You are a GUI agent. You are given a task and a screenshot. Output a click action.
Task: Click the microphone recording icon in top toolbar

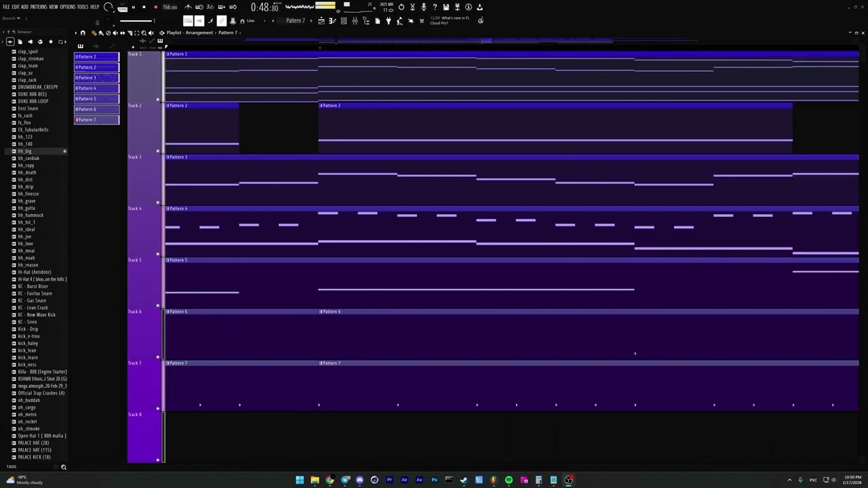424,7
